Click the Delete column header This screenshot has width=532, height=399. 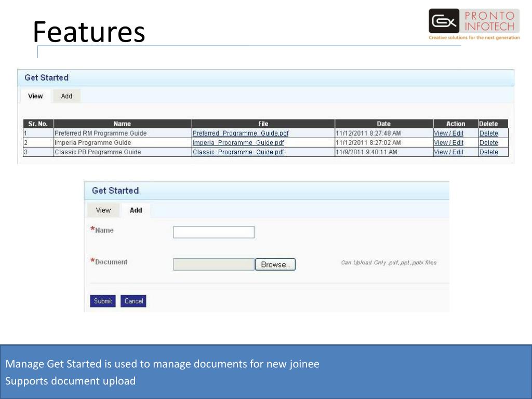click(494, 124)
